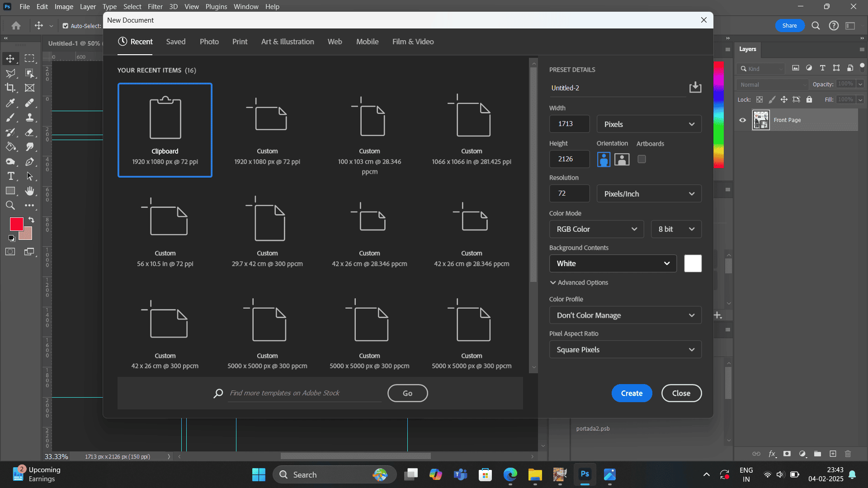Select the Brush tool
This screenshot has height=488, width=868.
pos(10,117)
